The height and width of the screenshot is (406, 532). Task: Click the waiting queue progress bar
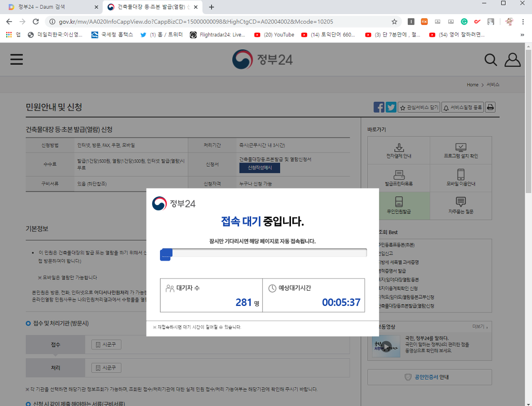(263, 253)
